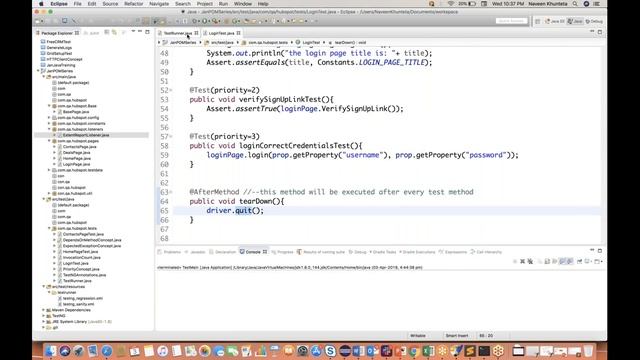
Task: Open Package Explorer view menu dropdown
Action: tap(133, 32)
